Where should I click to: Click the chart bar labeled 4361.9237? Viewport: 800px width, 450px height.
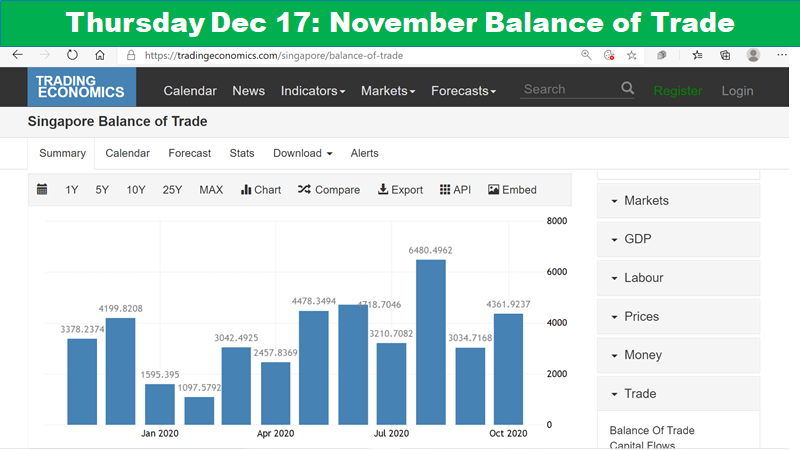coord(508,369)
